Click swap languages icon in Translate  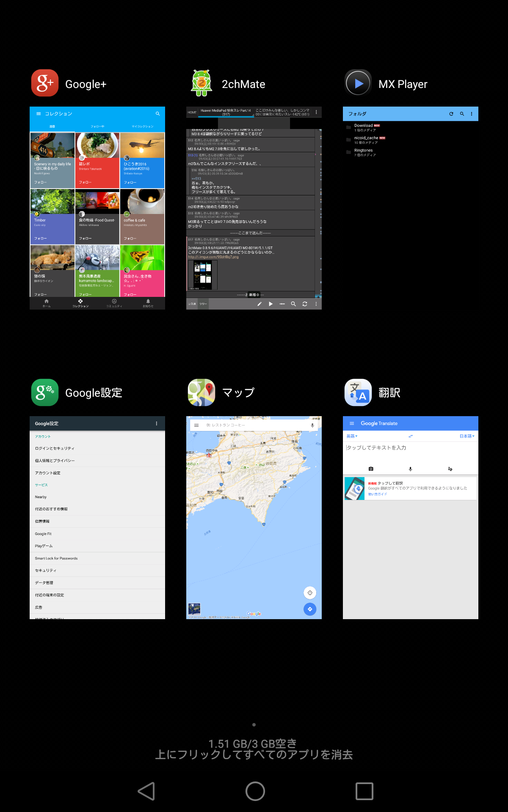click(410, 436)
